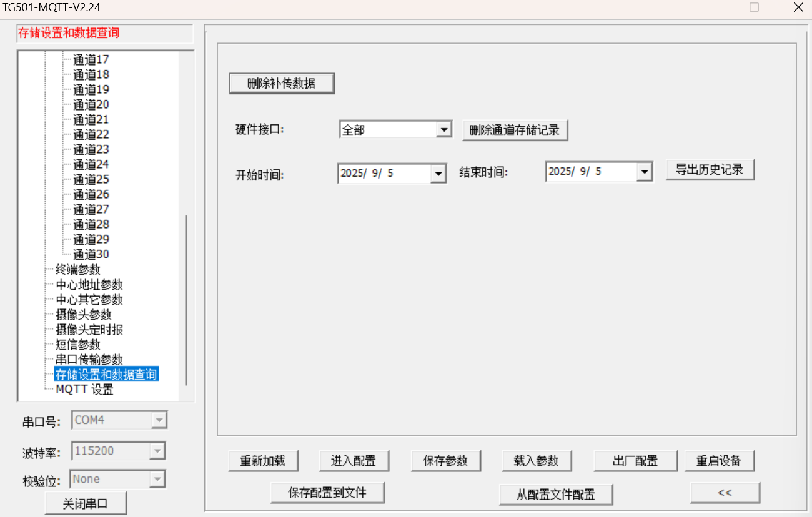
Task: Open the 通道30 channel settings
Action: [x=90, y=254]
